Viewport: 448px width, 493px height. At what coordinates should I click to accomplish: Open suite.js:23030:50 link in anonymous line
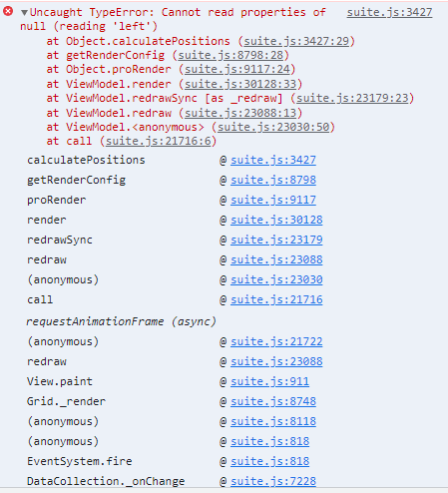click(273, 127)
